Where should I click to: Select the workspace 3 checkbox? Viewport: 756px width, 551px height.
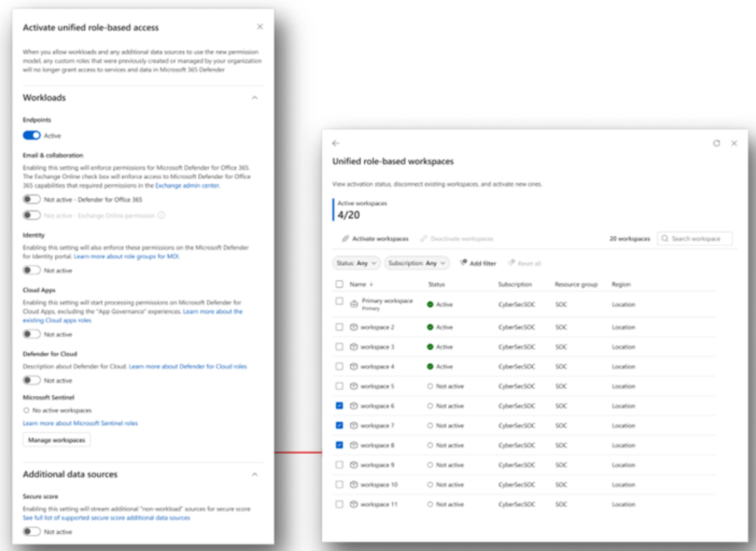(x=340, y=347)
